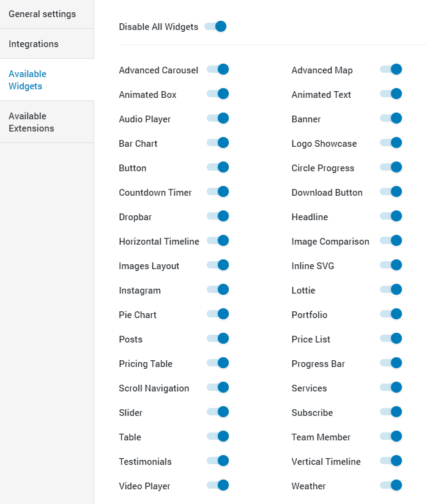Turn off the Horizontal Timeline toggle
Viewport: 427px width, 504px height.
(218, 241)
